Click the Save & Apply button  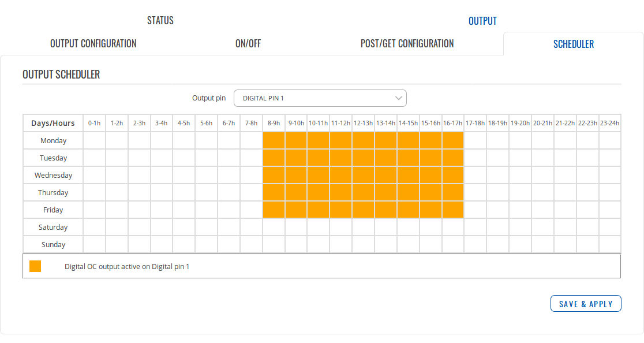coord(586,304)
